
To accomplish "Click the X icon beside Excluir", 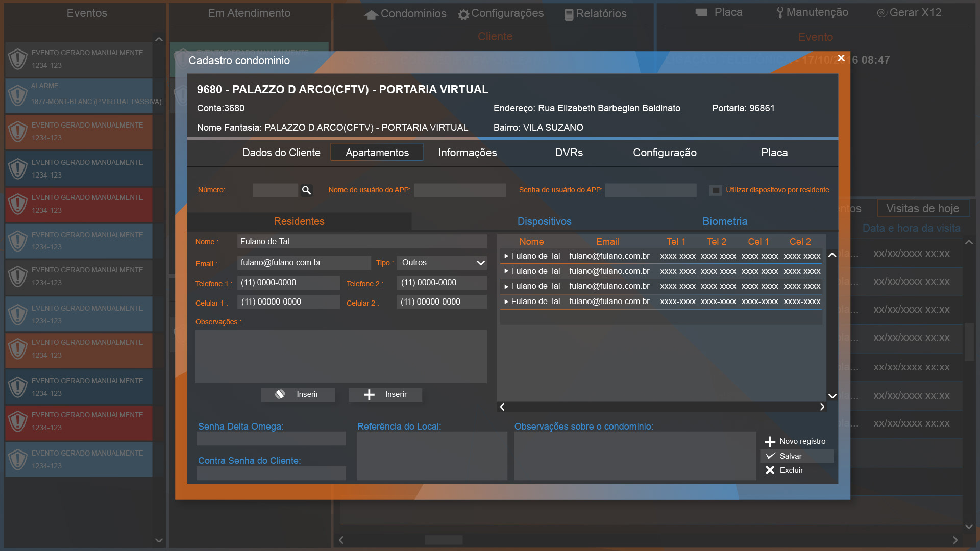I will pyautogui.click(x=770, y=470).
